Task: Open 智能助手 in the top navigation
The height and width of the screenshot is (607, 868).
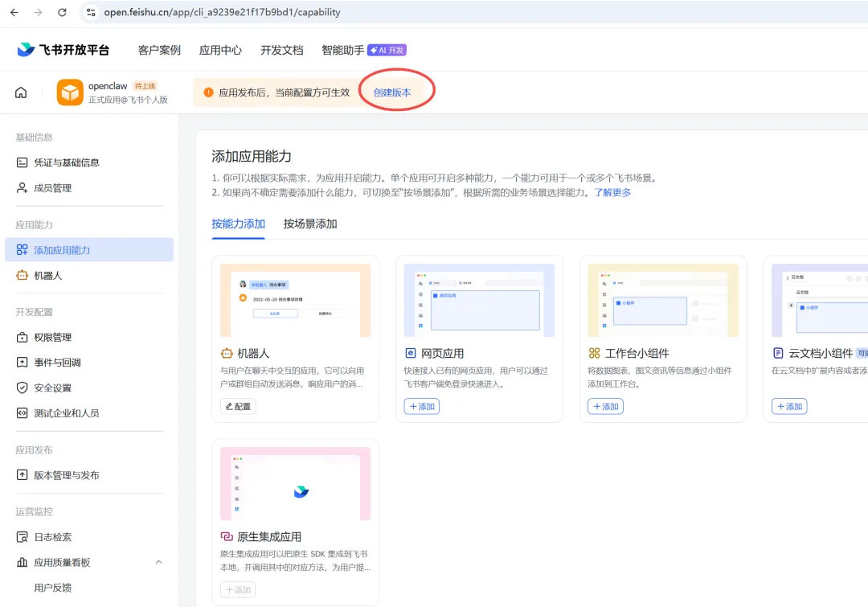Action: tap(342, 51)
